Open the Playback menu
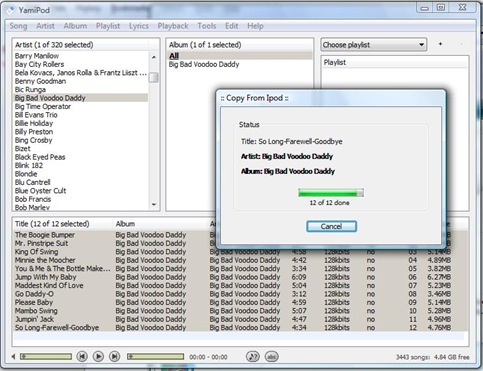 pyautogui.click(x=173, y=26)
